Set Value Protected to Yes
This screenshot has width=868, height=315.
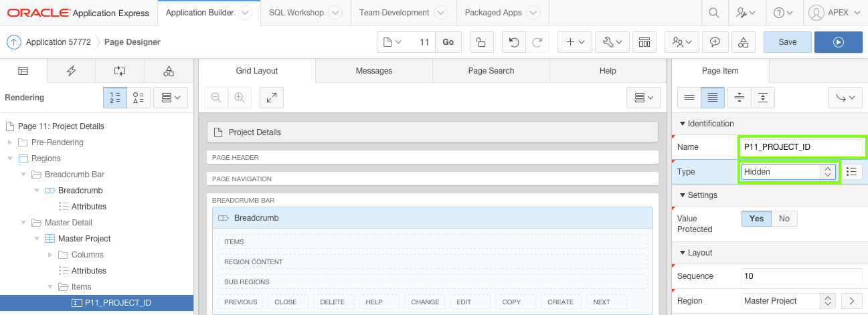click(x=757, y=219)
